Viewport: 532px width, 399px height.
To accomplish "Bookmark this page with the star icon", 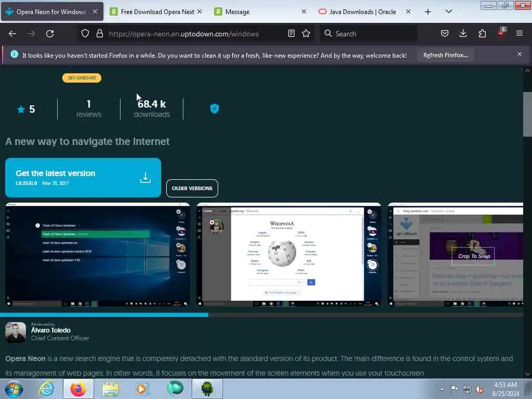I will pyautogui.click(x=306, y=34).
